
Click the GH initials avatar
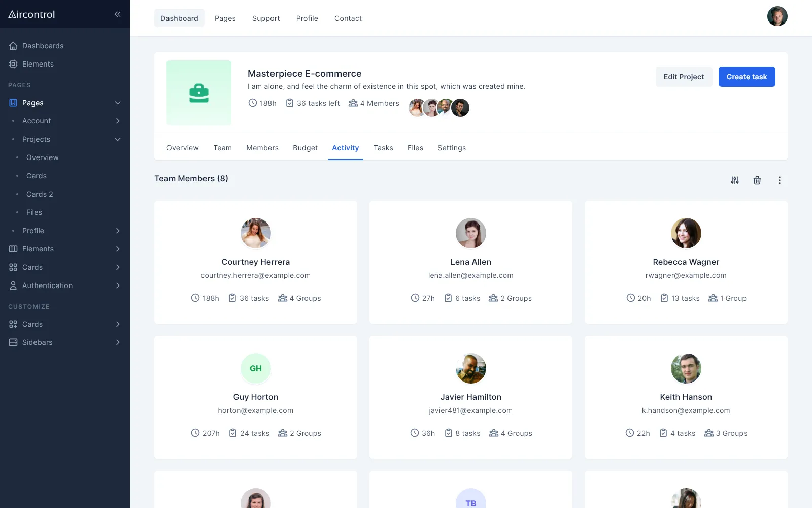[x=256, y=368]
